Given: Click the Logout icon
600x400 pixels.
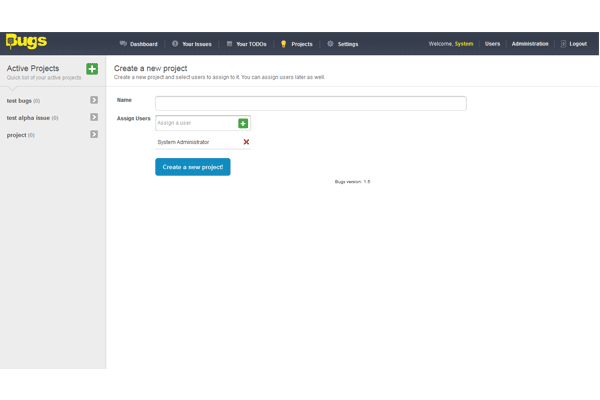Looking at the screenshot, I should click(x=564, y=44).
